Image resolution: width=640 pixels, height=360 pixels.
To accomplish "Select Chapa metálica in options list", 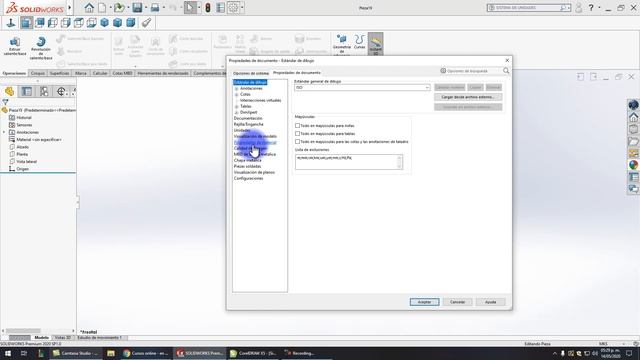I will pyautogui.click(x=247, y=160).
